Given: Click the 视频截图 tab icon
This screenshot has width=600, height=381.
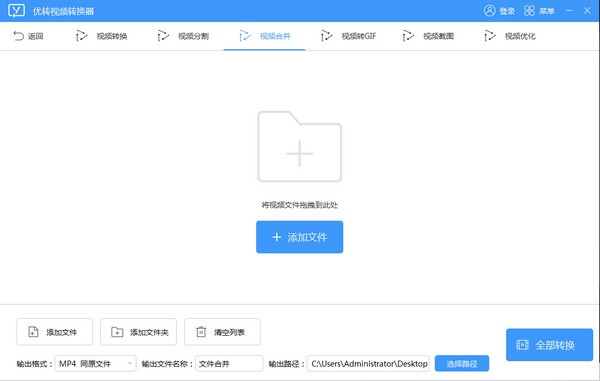Looking at the screenshot, I should click(x=408, y=36).
